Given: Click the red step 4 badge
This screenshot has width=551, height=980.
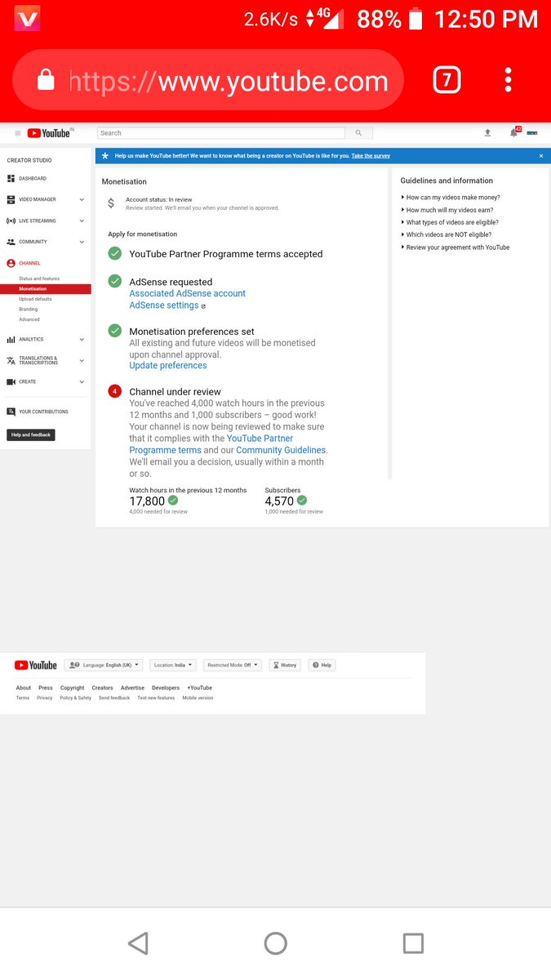Looking at the screenshot, I should click(x=115, y=391).
